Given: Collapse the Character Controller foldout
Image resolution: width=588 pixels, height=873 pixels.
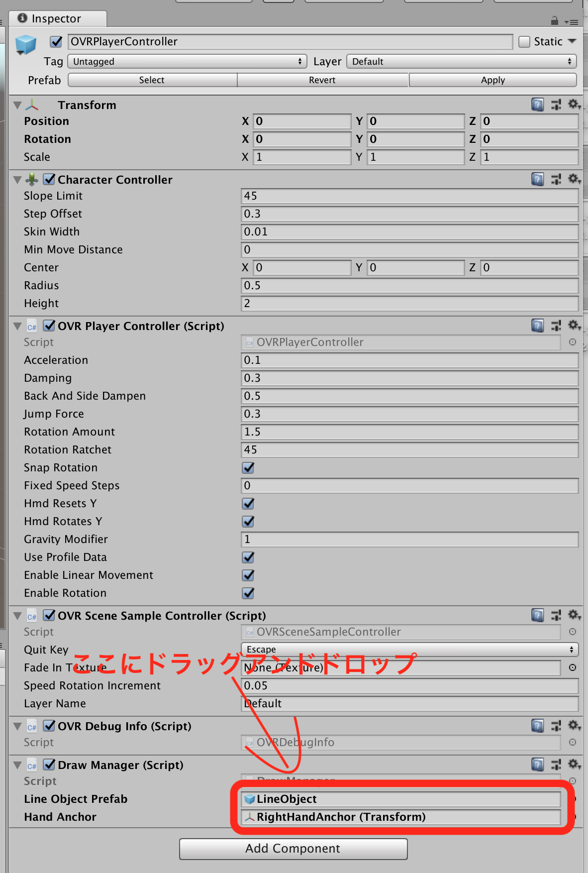Looking at the screenshot, I should 17,180.
